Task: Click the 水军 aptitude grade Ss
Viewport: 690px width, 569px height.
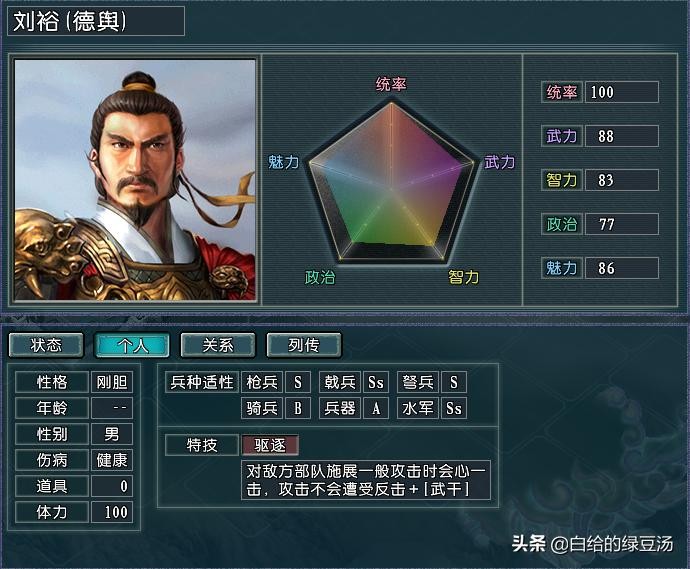Action: 454,408
